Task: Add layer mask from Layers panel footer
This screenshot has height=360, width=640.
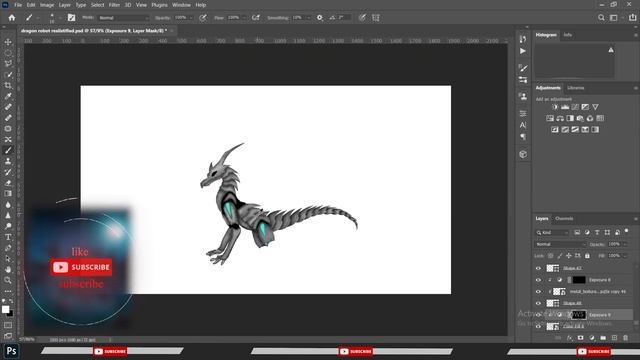Action: (580, 338)
